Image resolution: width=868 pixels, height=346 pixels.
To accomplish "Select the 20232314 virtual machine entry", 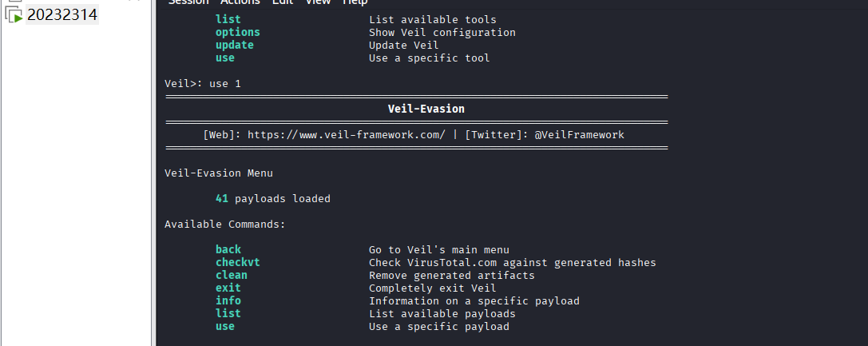I will (62, 14).
